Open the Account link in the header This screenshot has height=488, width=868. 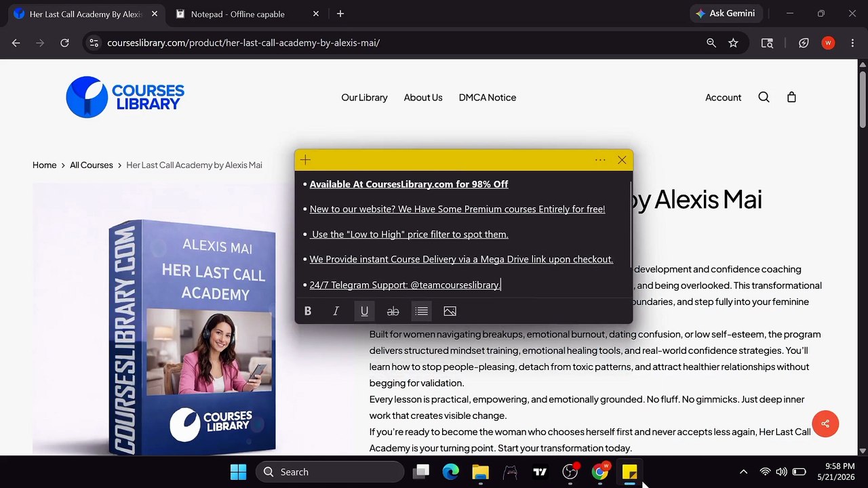tap(723, 98)
